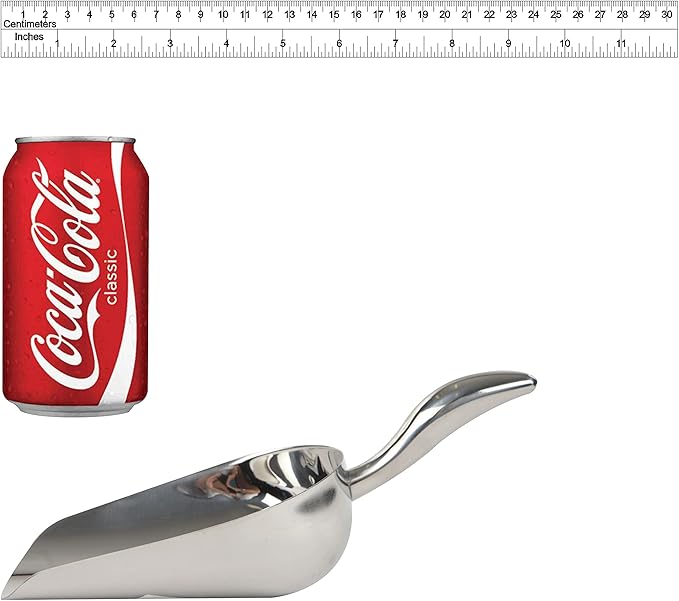679x601 pixels.
Task: Click the Coca-Cola can image
Action: point(75,276)
